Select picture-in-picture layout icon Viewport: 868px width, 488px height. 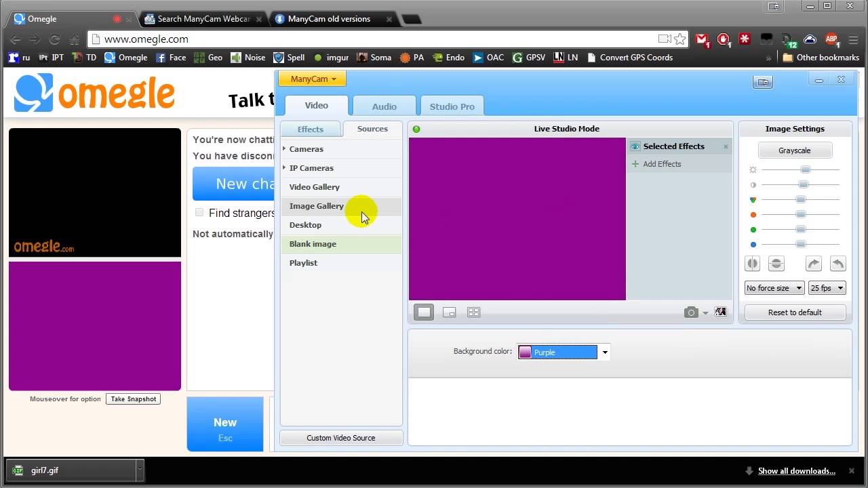point(449,312)
